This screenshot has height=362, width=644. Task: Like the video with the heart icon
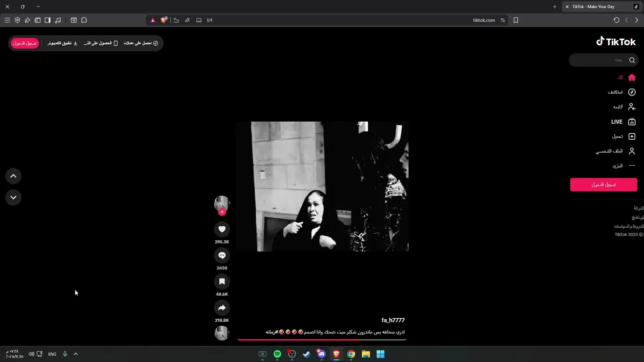point(222,229)
